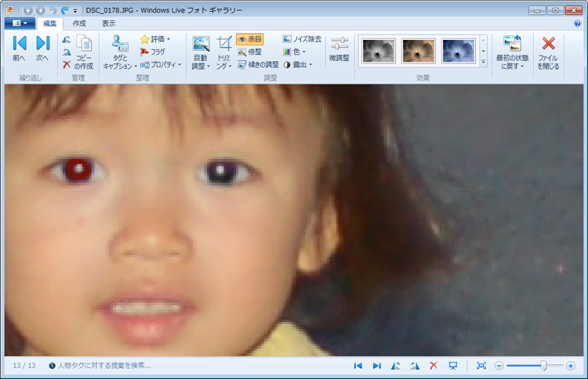The image size is (588, 379).
Task: Open help with question mark icon
Action: tap(578, 23)
